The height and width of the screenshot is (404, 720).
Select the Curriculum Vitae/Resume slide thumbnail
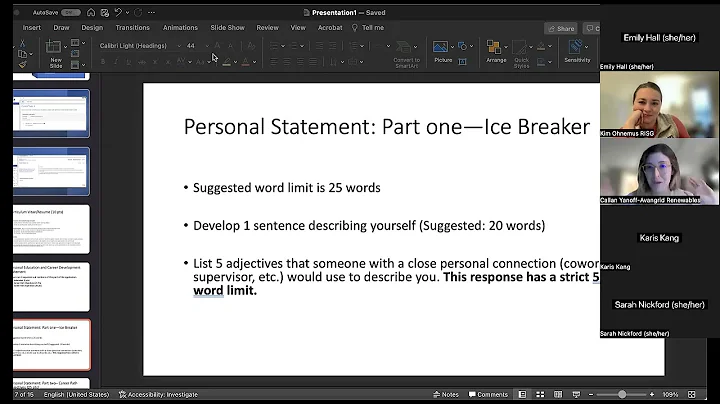click(51, 229)
